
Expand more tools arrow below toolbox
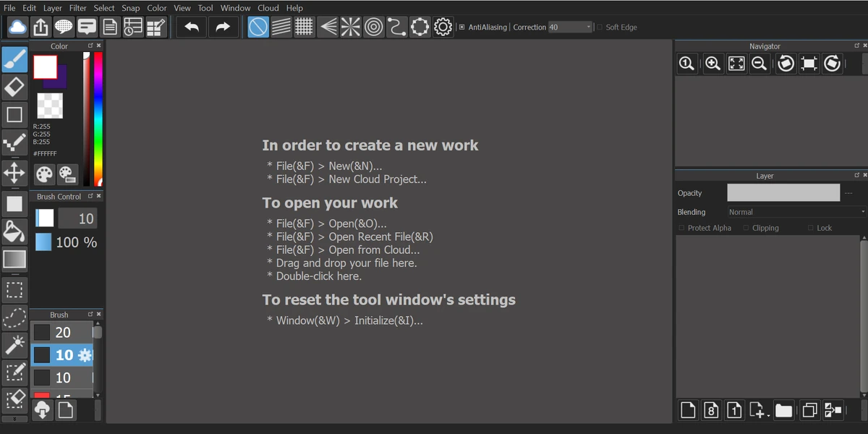click(x=14, y=419)
